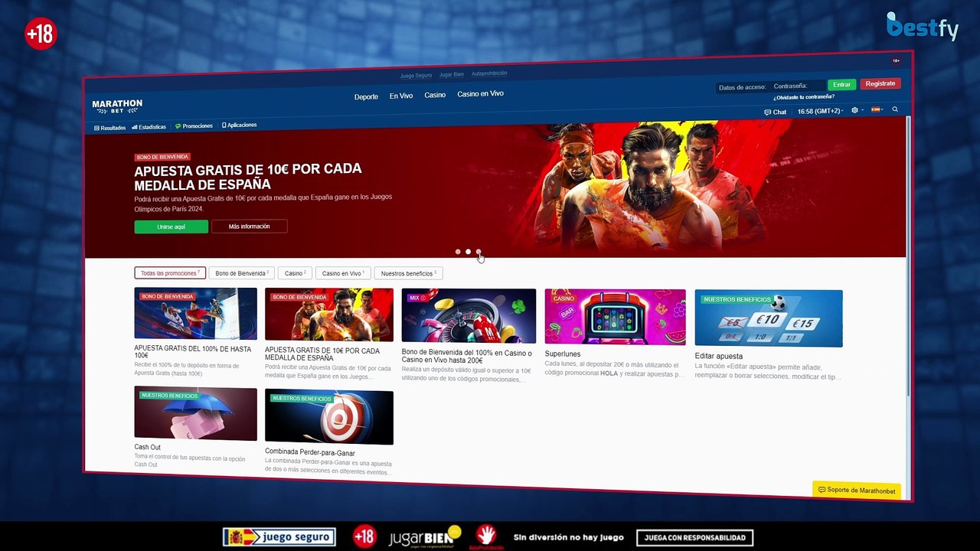Open the 16:58 (GMT+2) timezone dropdown
This screenshot has height=551, width=980.
tap(820, 112)
